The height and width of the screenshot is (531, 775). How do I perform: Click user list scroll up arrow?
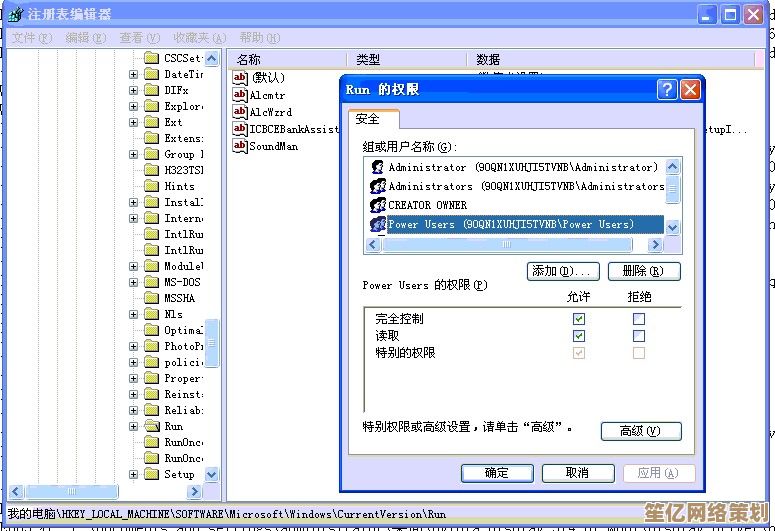coord(672,167)
